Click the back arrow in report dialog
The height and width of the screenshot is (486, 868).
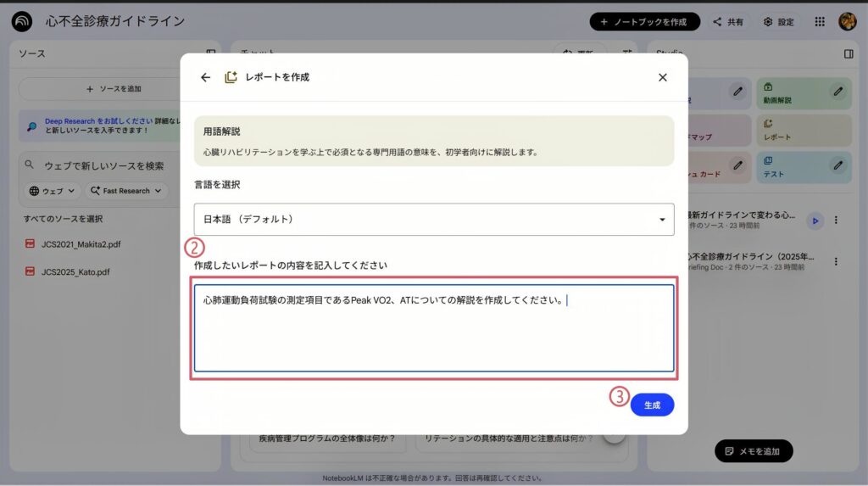(205, 77)
